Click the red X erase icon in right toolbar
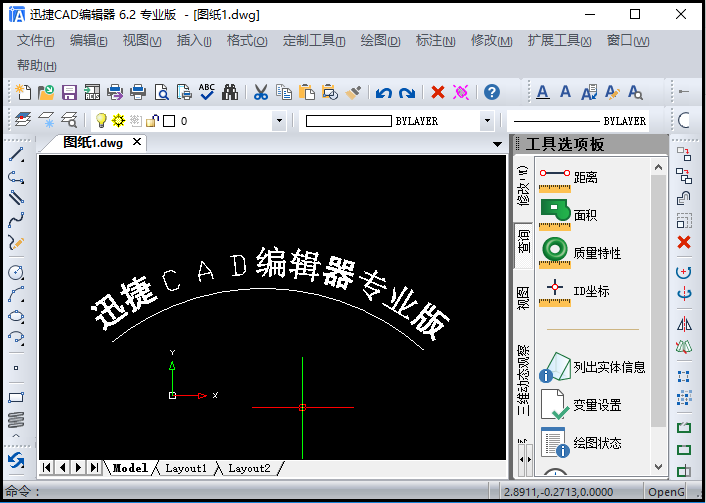Viewport: 706px width, 503px height. coord(684,242)
